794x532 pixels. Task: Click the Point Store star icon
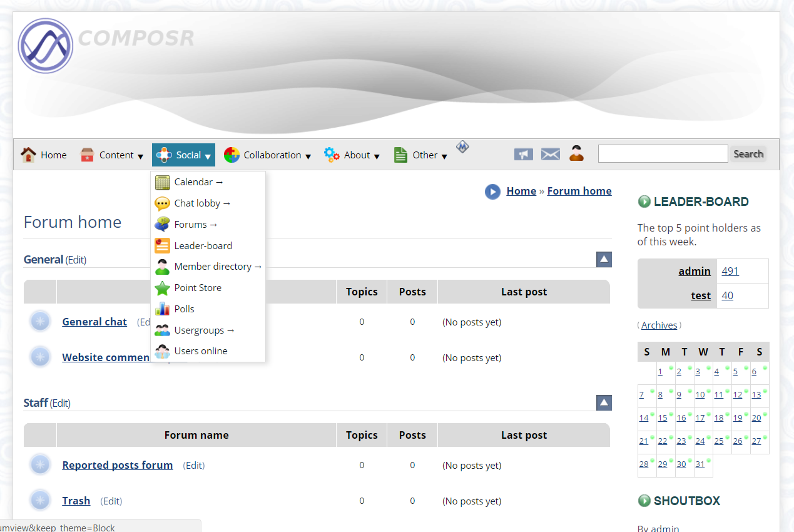(x=163, y=288)
